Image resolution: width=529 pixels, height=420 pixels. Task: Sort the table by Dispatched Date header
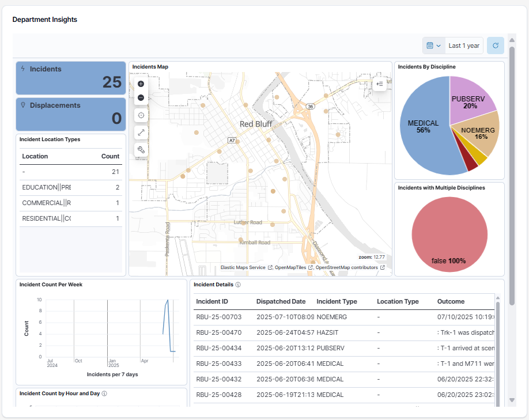[x=282, y=301]
